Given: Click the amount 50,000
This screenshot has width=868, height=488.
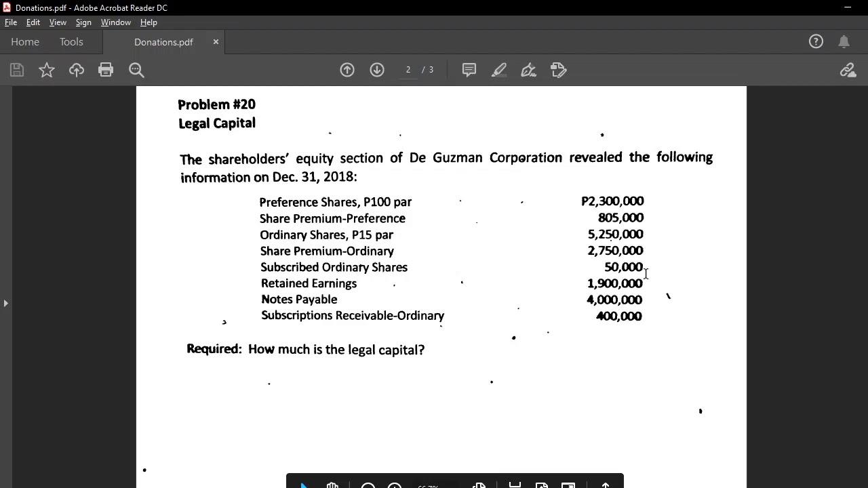Looking at the screenshot, I should coord(623,267).
